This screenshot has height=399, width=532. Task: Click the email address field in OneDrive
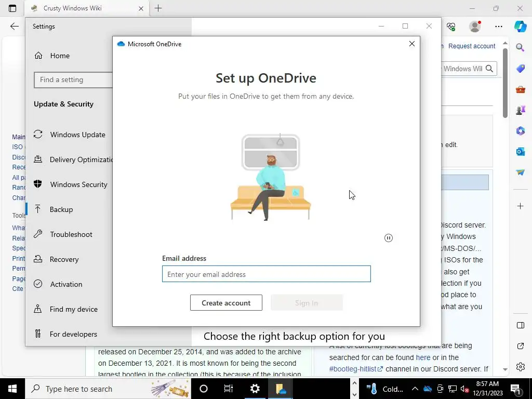267,274
